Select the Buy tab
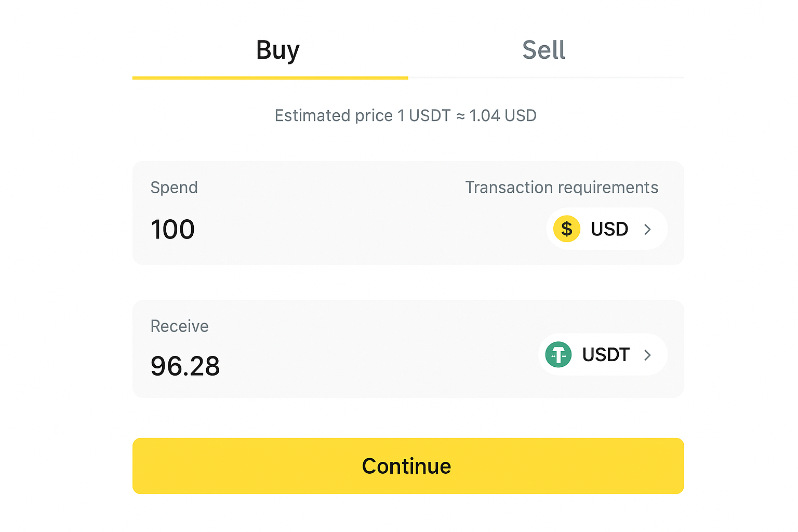The width and height of the screenshot is (798, 532). pyautogui.click(x=277, y=49)
